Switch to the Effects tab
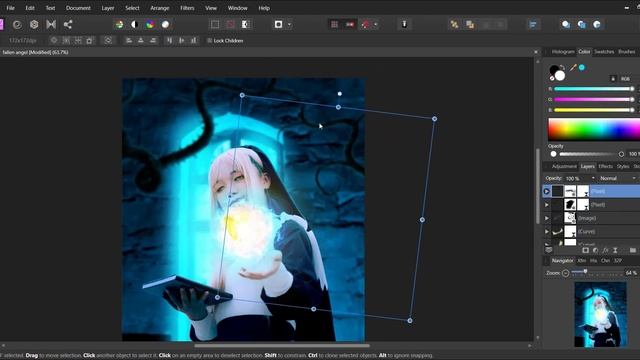The image size is (640, 360). click(x=605, y=167)
